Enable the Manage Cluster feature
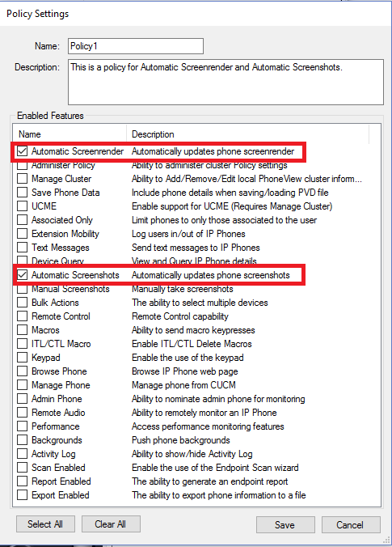 (23, 179)
